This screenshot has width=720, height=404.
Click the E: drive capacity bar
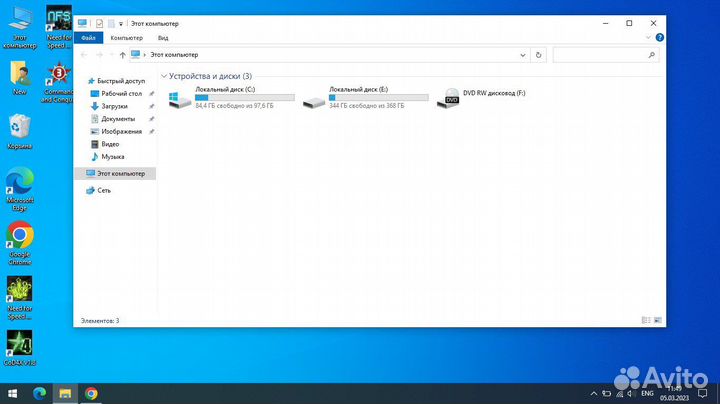tap(379, 97)
